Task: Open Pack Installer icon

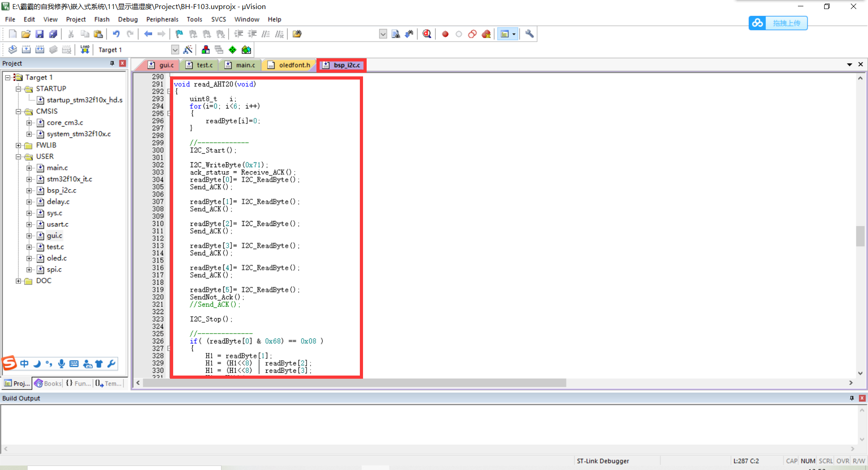Action: tap(246, 50)
